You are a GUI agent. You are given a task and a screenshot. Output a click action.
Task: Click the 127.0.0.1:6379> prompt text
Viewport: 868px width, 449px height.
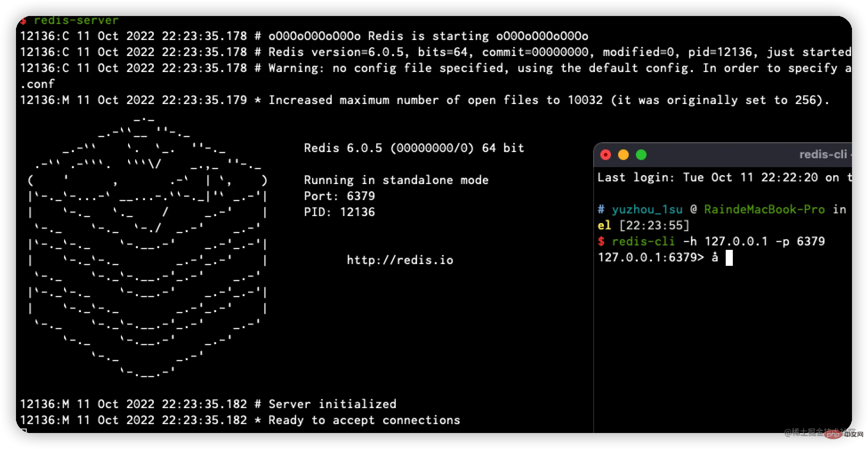[651, 257]
